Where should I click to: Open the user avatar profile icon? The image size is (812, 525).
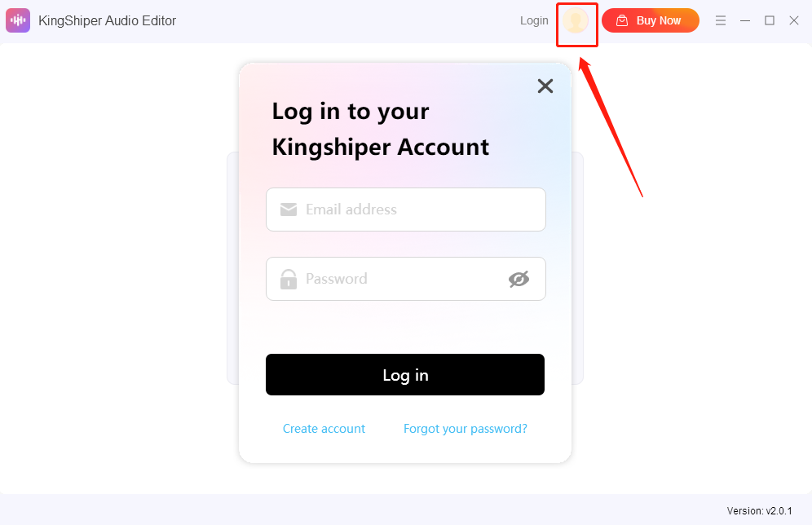pyautogui.click(x=576, y=20)
